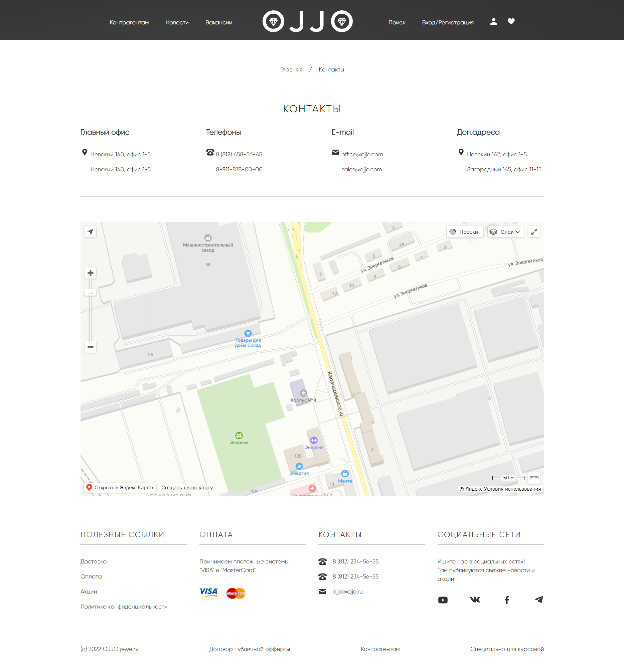Click the map zoom slider handle
This screenshot has height=672, width=624.
(90, 293)
